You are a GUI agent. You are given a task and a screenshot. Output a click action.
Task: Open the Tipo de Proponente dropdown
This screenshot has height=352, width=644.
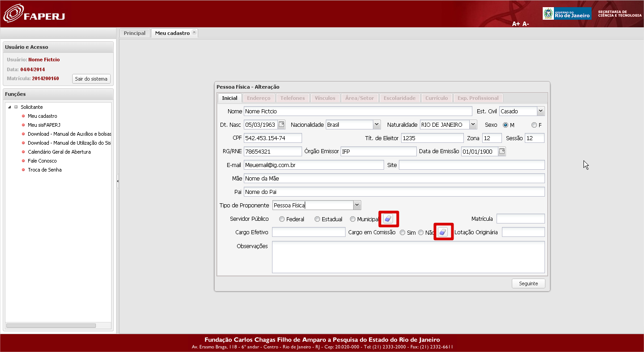[x=357, y=205]
